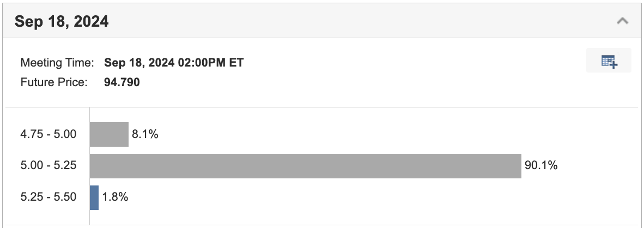Click the 1.8% percentage value
644x228 pixels.
115,197
